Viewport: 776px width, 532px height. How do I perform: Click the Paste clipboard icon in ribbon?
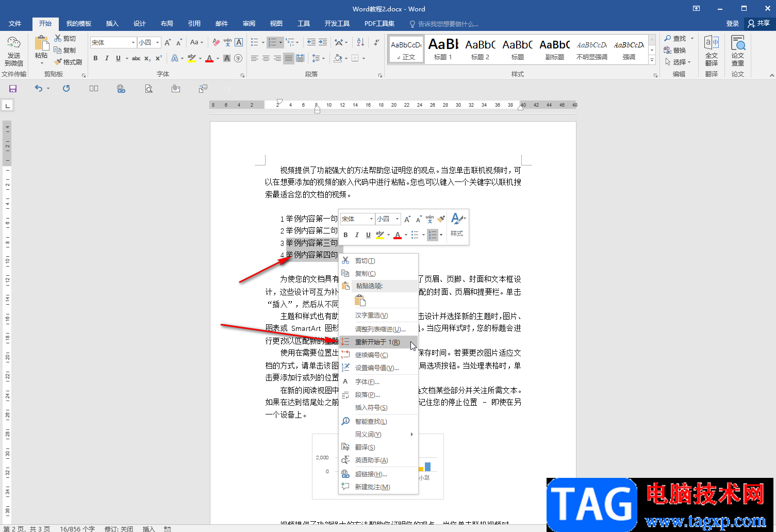tap(41, 43)
